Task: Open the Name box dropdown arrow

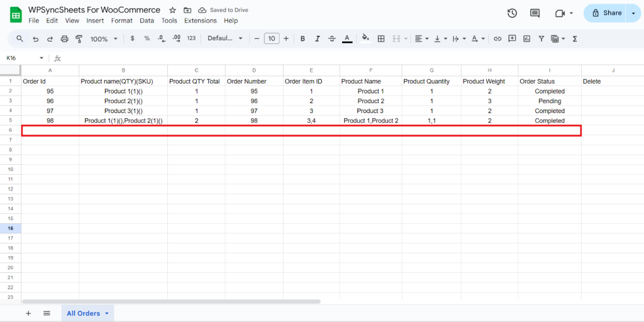Action: tap(42, 58)
